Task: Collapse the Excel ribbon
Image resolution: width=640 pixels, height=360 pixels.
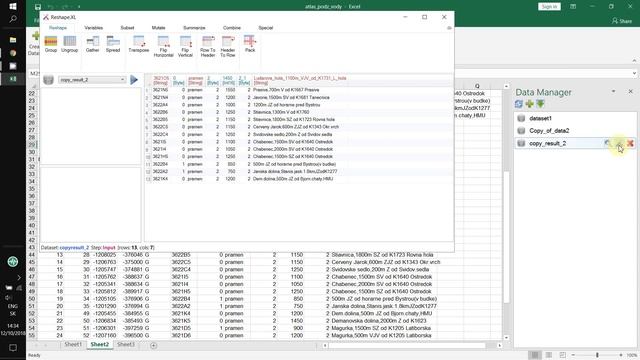Action: 634,60
